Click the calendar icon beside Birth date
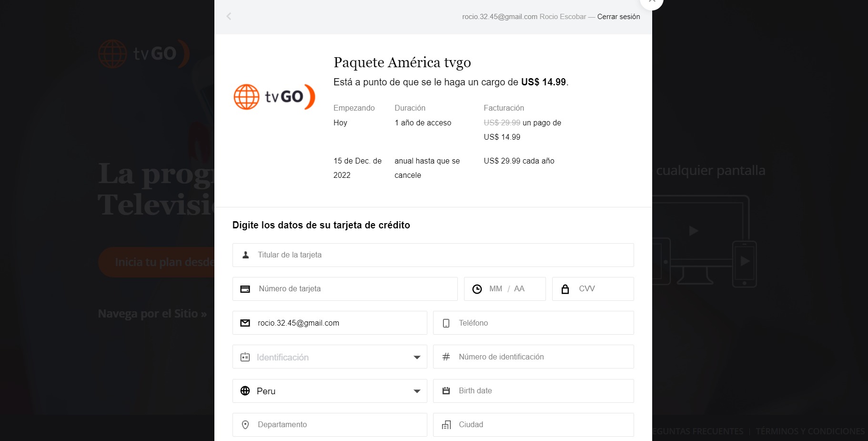The image size is (868, 441). (446, 391)
